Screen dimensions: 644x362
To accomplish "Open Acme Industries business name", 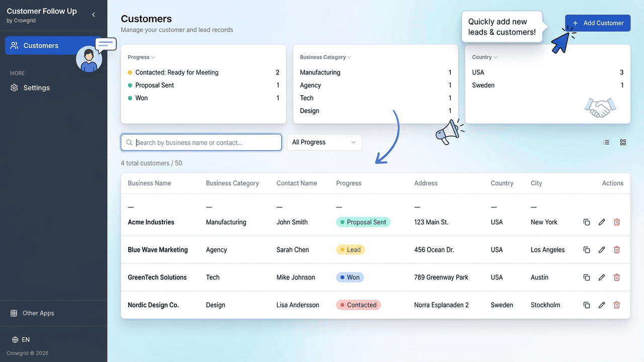I will [x=151, y=222].
